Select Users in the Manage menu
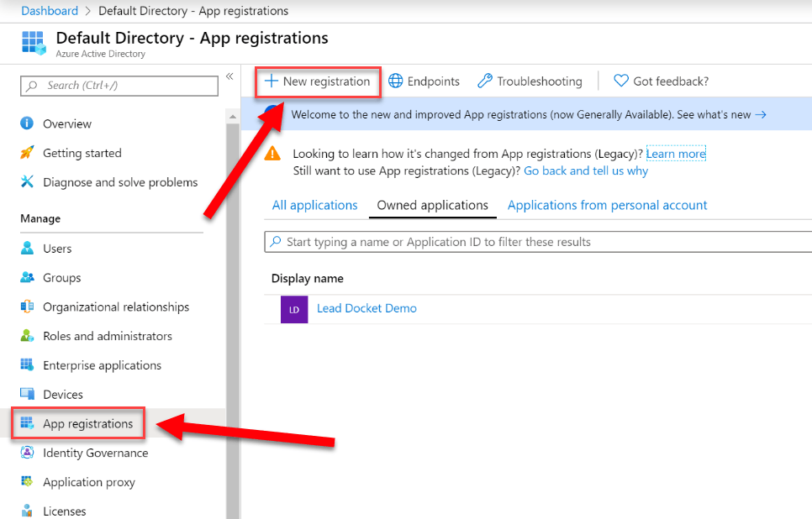Viewport: 812px width, 519px height. (55, 248)
